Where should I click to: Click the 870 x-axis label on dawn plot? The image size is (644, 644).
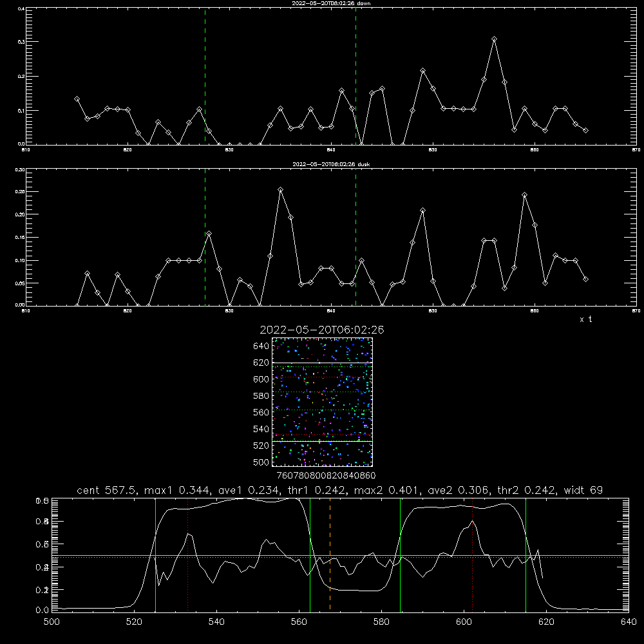636,150
